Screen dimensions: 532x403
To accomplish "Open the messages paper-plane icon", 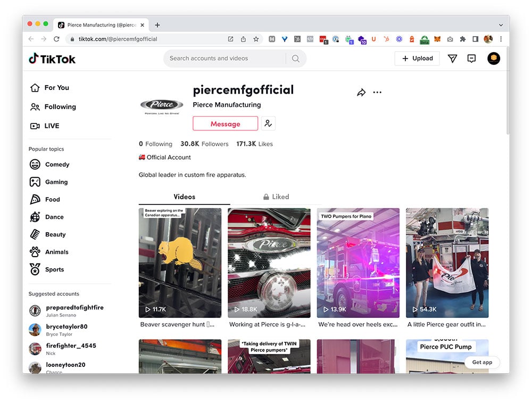I will point(452,59).
